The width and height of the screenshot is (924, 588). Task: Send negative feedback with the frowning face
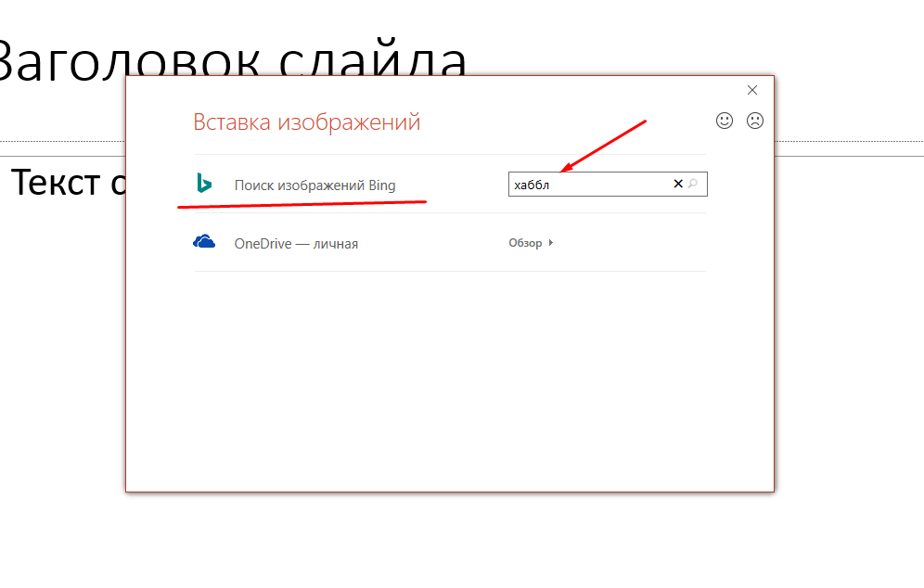coord(755,121)
